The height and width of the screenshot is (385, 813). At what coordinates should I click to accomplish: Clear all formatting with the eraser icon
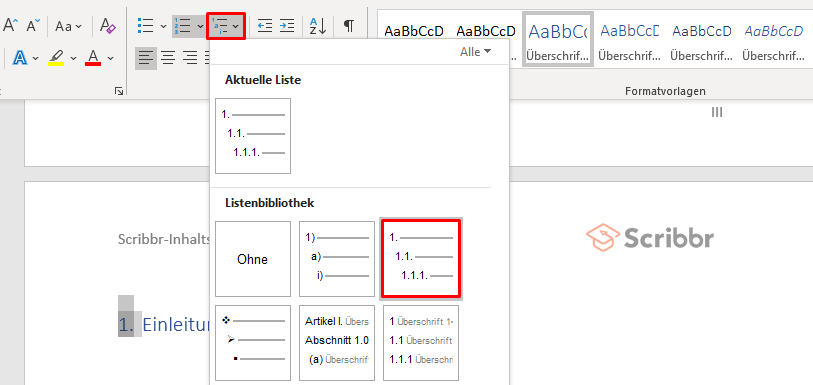point(108,26)
